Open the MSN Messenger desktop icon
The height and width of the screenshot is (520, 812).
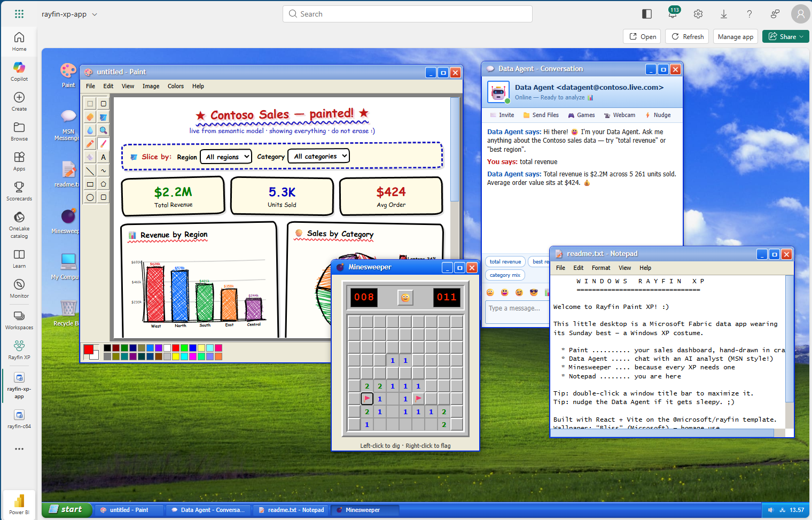click(x=68, y=125)
